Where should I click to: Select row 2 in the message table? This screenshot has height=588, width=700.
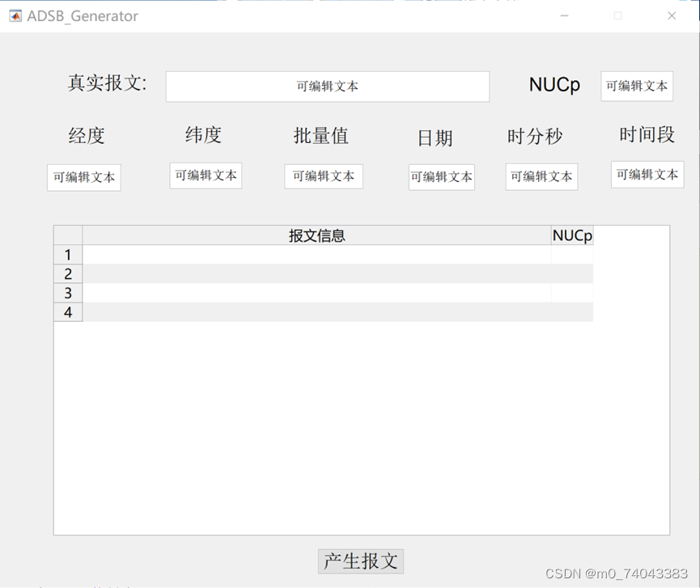(68, 273)
